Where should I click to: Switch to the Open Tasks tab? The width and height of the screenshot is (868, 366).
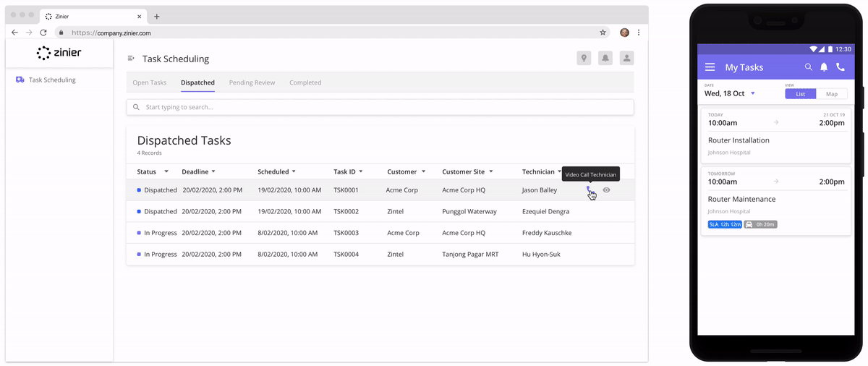[150, 82]
